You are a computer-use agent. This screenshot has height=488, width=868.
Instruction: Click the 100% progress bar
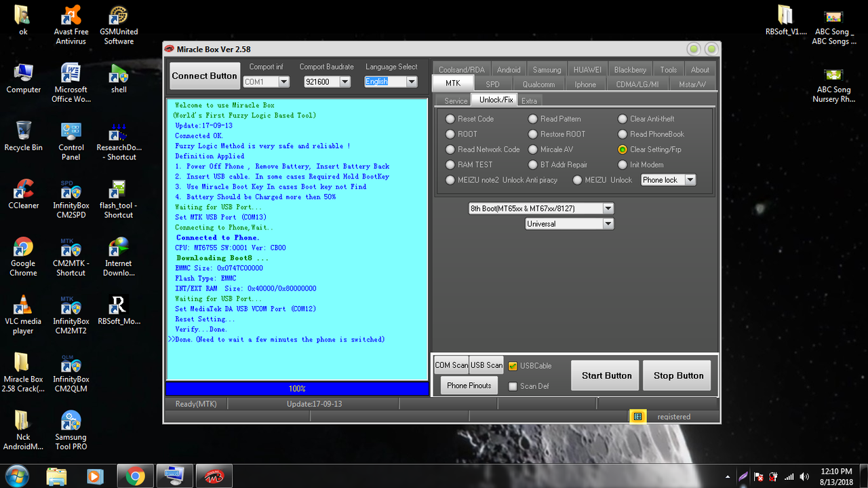[297, 388]
